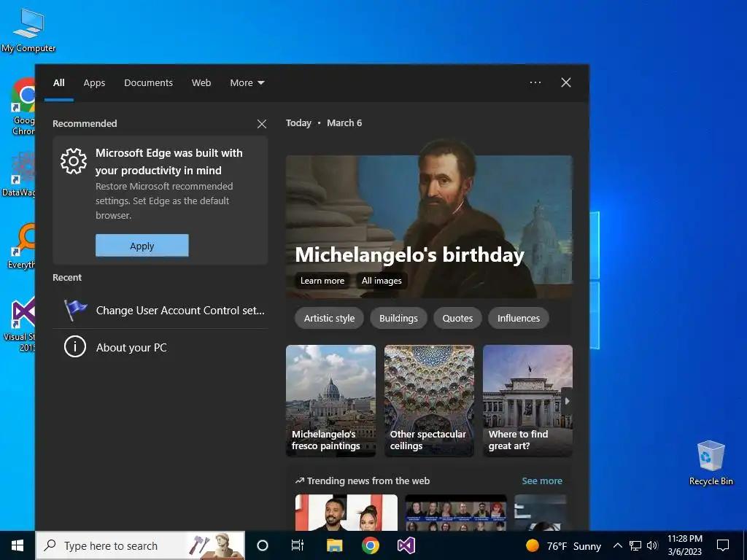
Task: Open network status tray icon
Action: point(635,545)
